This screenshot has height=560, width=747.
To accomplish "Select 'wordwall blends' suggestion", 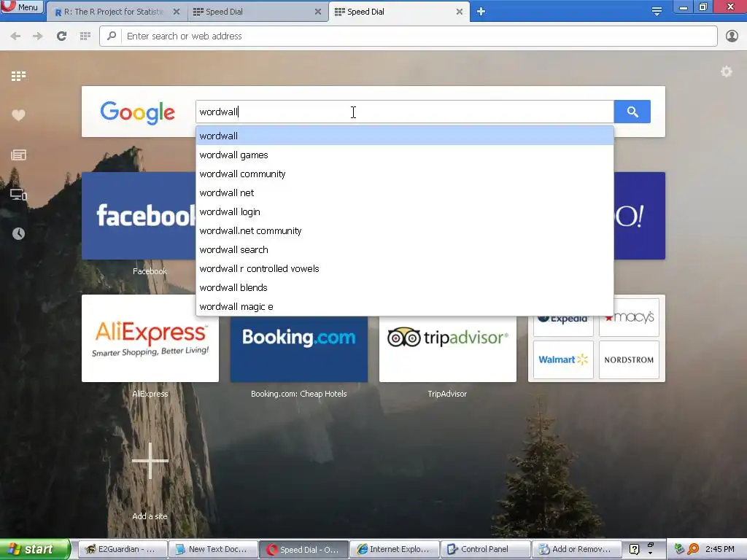I will [404, 287].
